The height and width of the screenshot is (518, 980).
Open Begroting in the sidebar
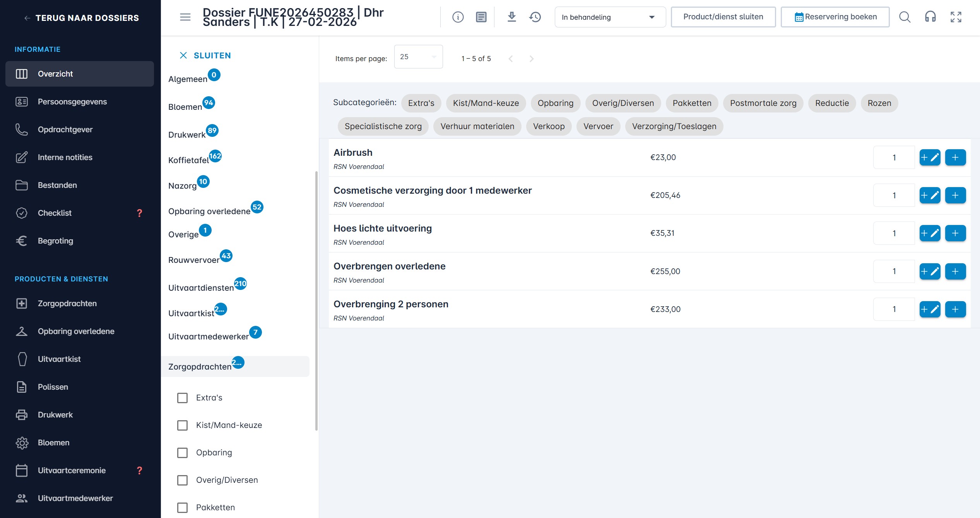(x=55, y=241)
